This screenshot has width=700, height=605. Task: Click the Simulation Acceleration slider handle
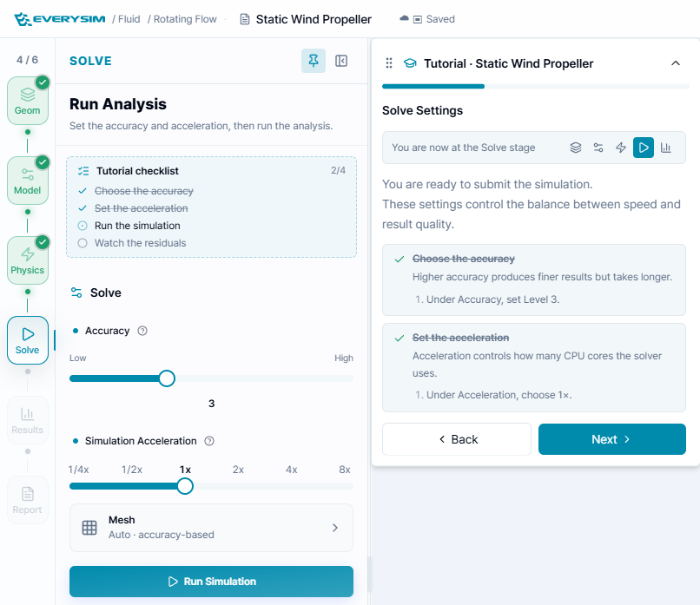click(185, 486)
